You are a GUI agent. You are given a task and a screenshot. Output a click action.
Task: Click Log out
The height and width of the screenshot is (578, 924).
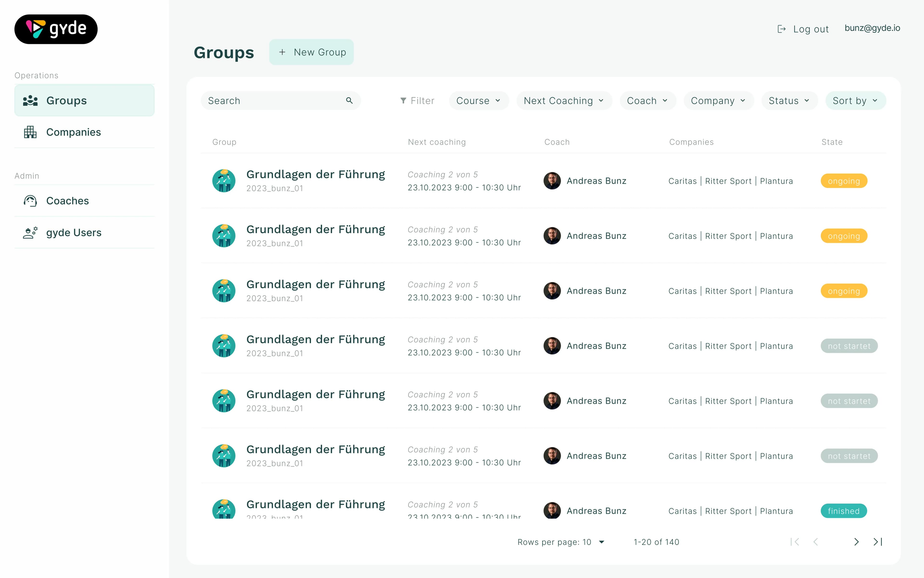point(803,29)
